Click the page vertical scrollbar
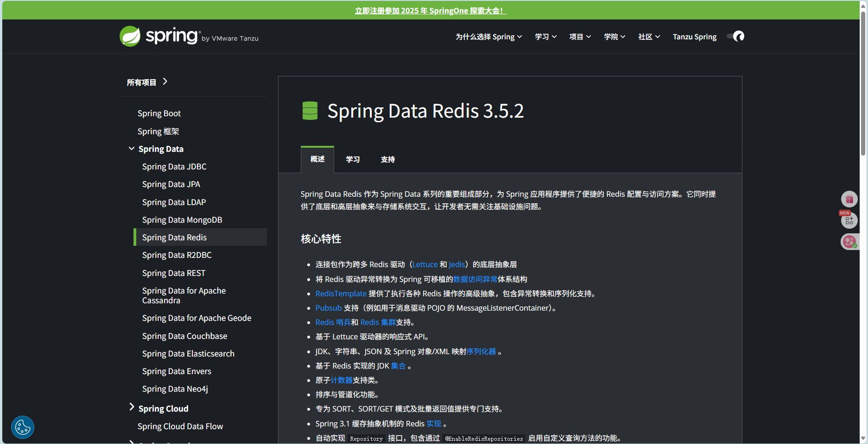This screenshot has height=444, width=868. 863,83
